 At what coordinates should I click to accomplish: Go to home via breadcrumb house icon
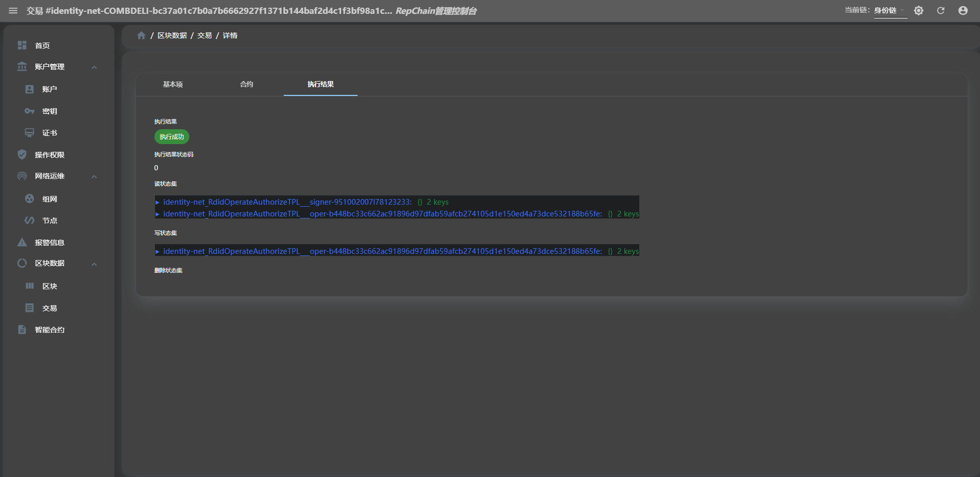click(142, 35)
